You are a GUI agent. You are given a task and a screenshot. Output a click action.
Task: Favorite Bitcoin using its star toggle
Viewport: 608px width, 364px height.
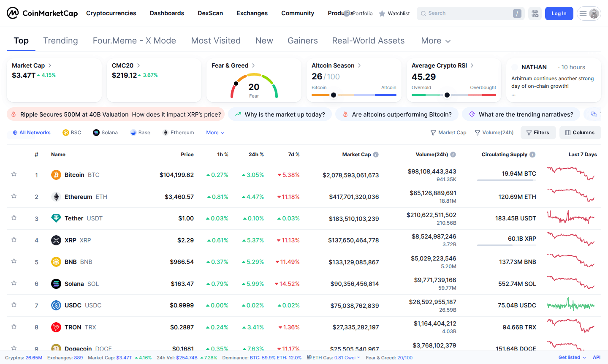[14, 174]
